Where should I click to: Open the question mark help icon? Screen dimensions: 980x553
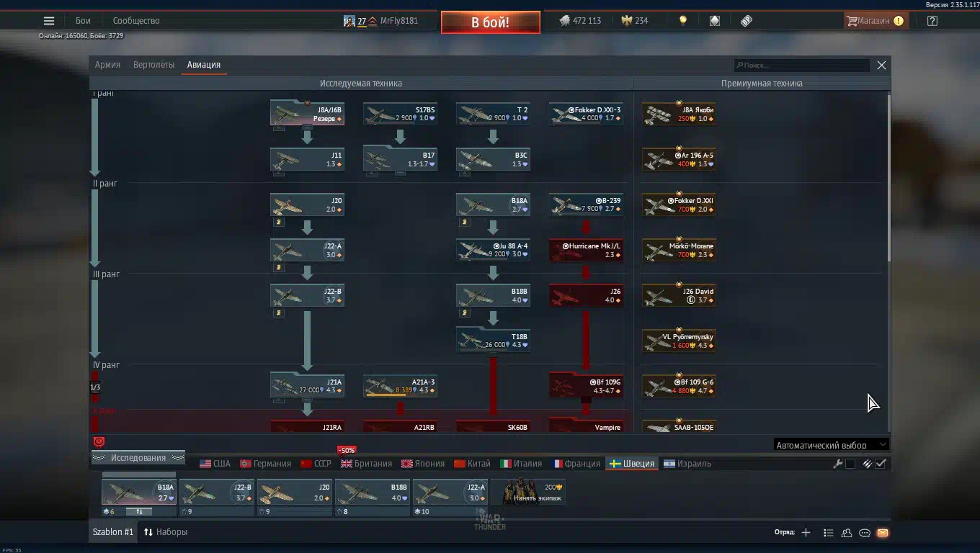tap(932, 21)
